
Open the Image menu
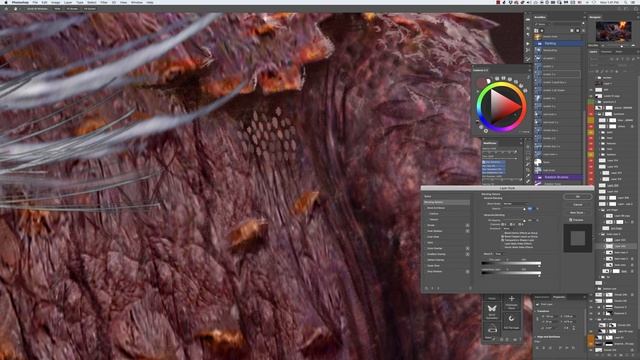tap(56, 2)
